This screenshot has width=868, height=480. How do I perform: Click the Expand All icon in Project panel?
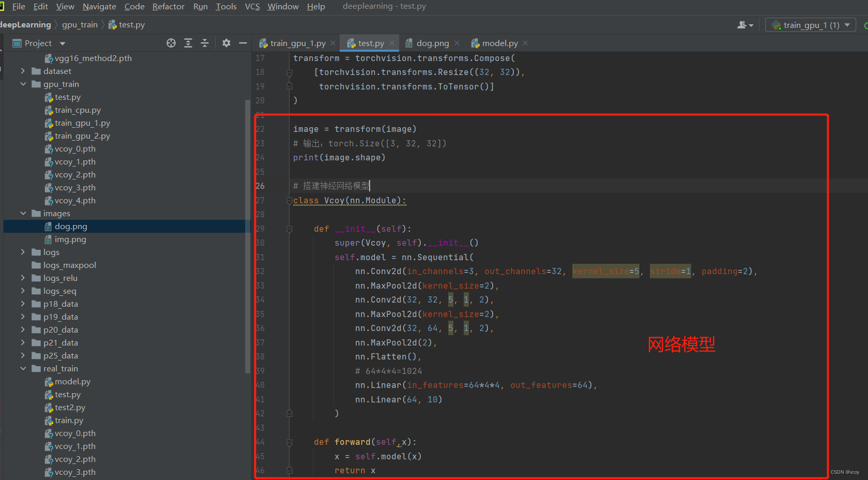(188, 43)
